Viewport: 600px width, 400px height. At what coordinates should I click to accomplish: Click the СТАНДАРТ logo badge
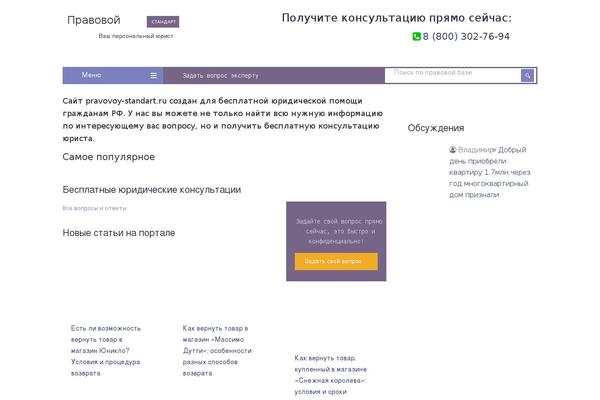[163, 22]
